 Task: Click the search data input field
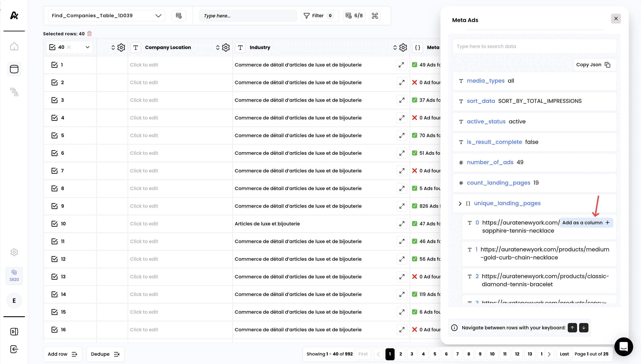tap(534, 46)
